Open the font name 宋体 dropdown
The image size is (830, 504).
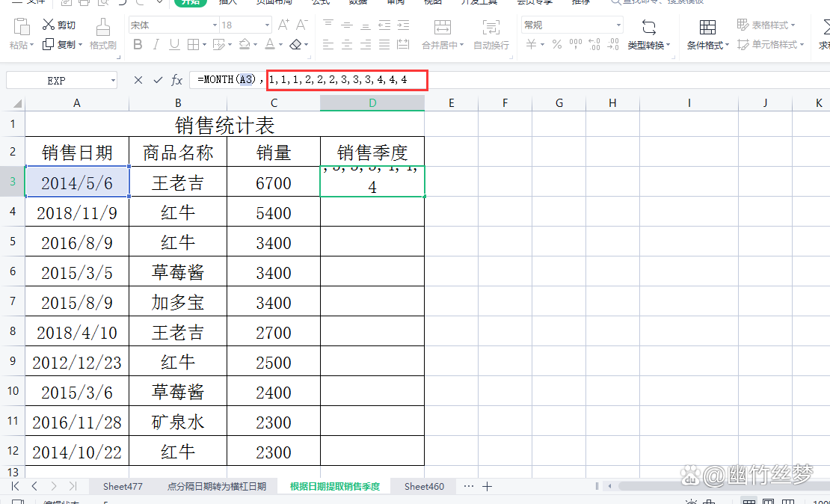215,25
